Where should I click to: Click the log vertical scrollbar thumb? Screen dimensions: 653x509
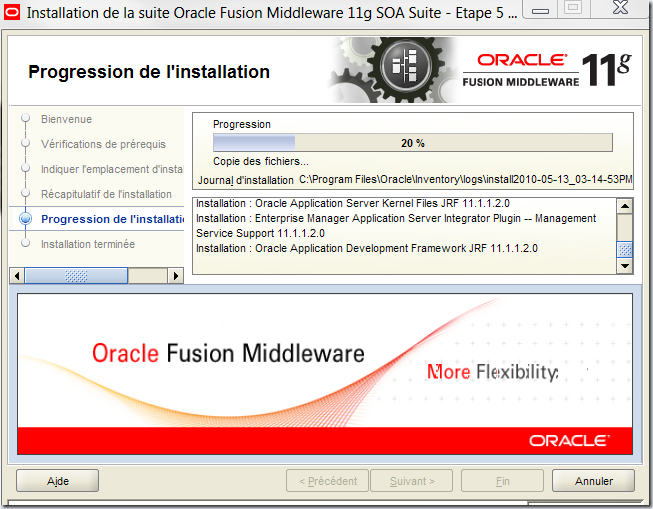625,250
